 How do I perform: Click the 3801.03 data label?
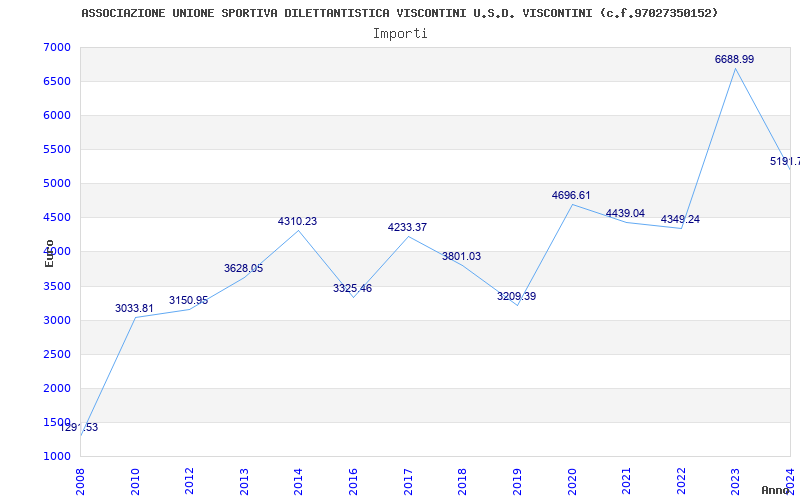[461, 256]
